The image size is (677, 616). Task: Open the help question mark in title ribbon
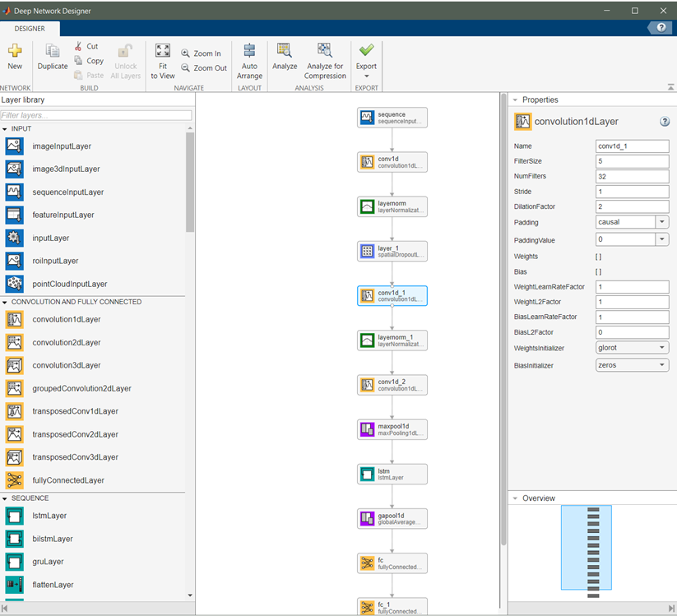661,28
